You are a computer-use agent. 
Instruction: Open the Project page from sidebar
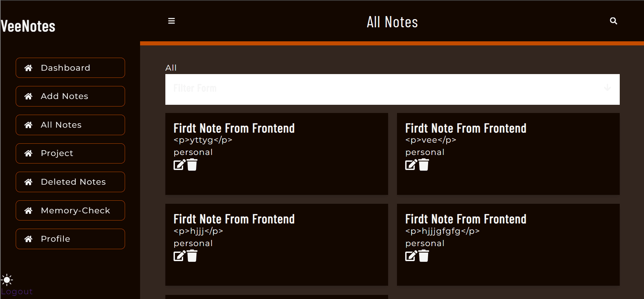(70, 153)
